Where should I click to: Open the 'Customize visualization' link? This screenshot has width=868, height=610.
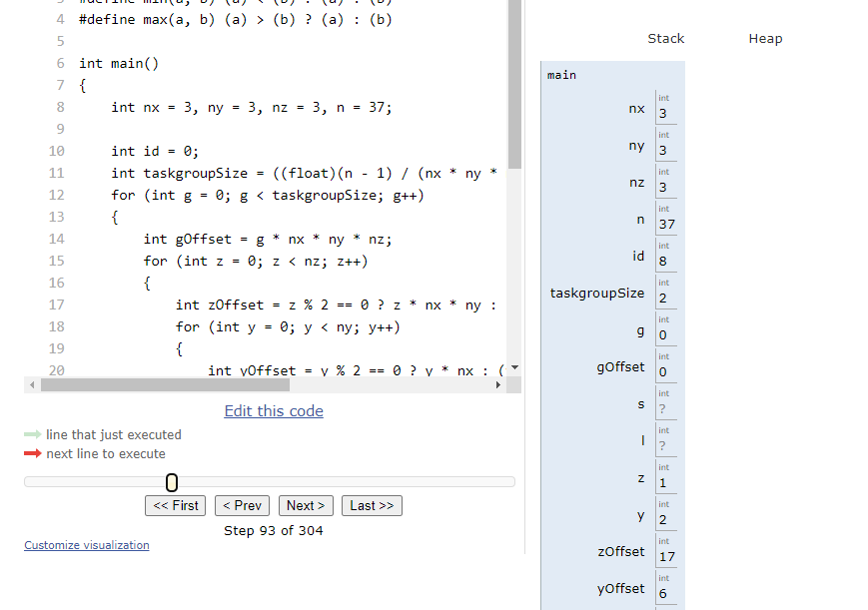pos(87,545)
